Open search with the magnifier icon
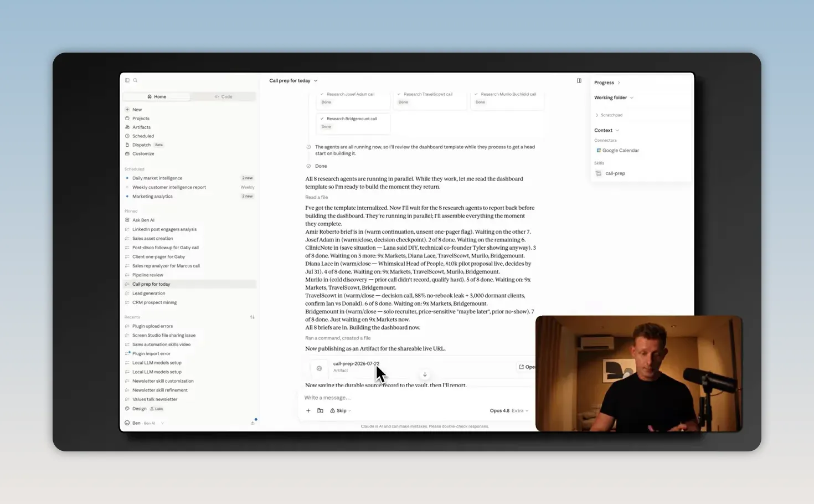This screenshot has width=814, height=504. [135, 80]
